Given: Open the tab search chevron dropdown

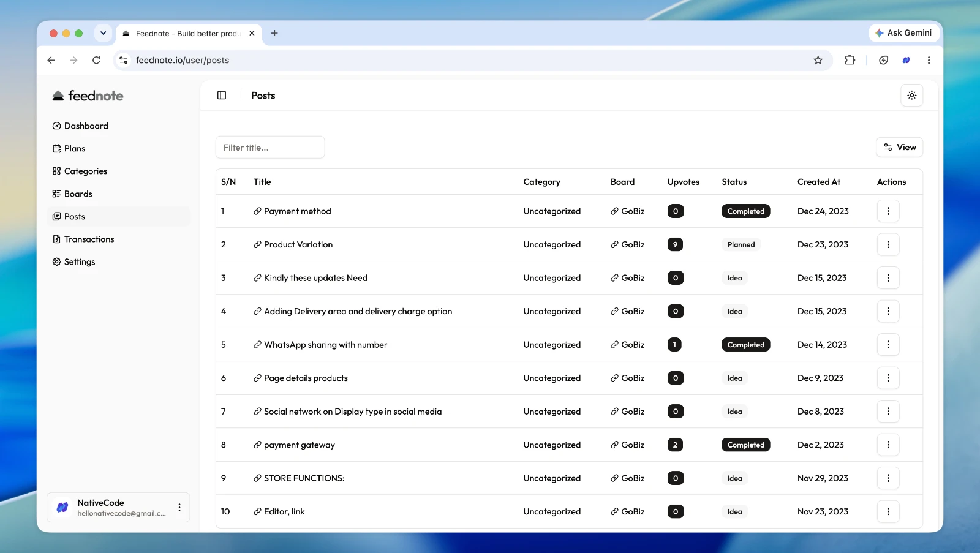Looking at the screenshot, I should coord(103,33).
